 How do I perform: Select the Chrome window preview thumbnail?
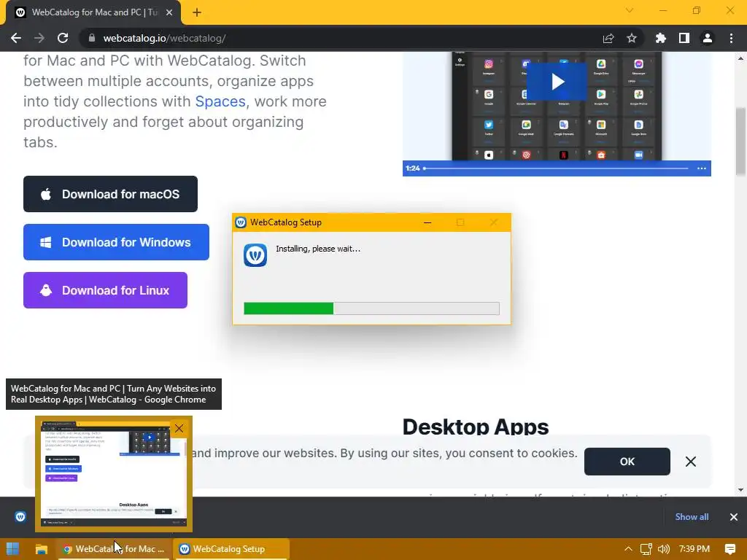coord(114,474)
